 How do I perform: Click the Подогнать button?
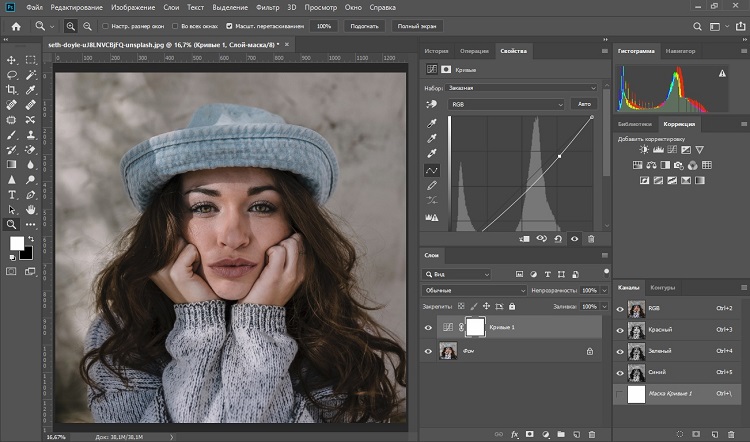click(364, 26)
